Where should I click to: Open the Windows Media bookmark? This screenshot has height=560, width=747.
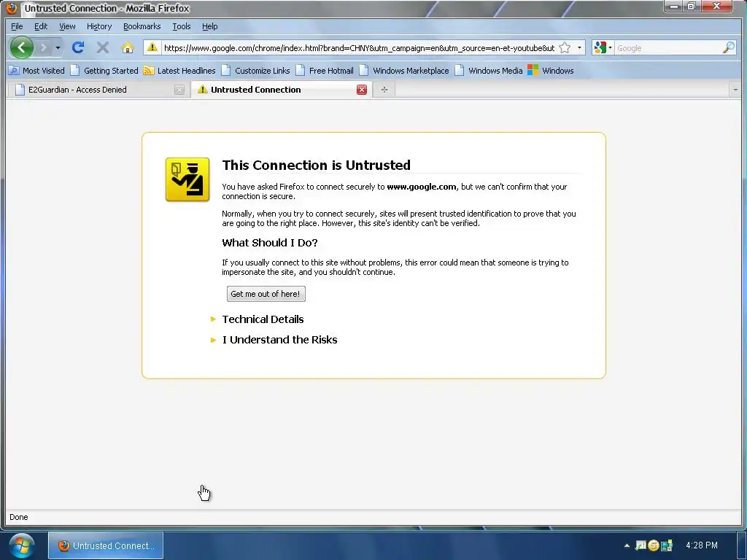(489, 71)
